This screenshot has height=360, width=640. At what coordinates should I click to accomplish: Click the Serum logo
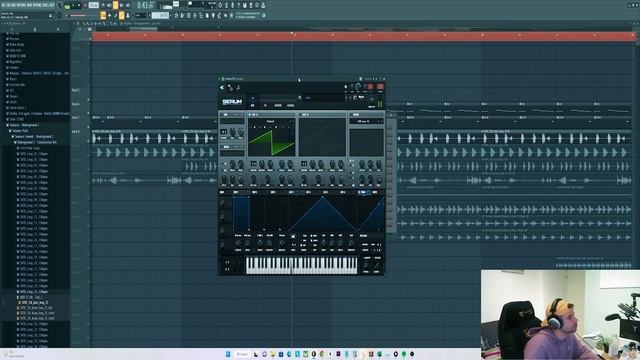[x=233, y=102]
